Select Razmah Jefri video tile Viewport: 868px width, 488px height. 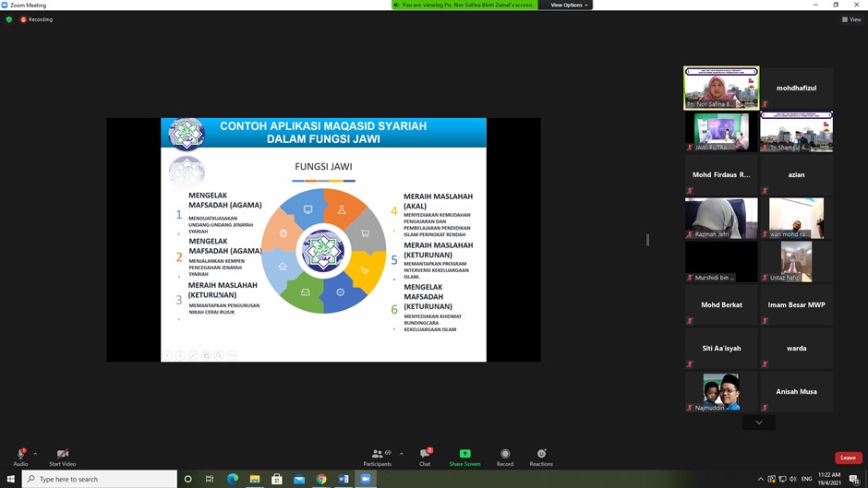tap(721, 218)
